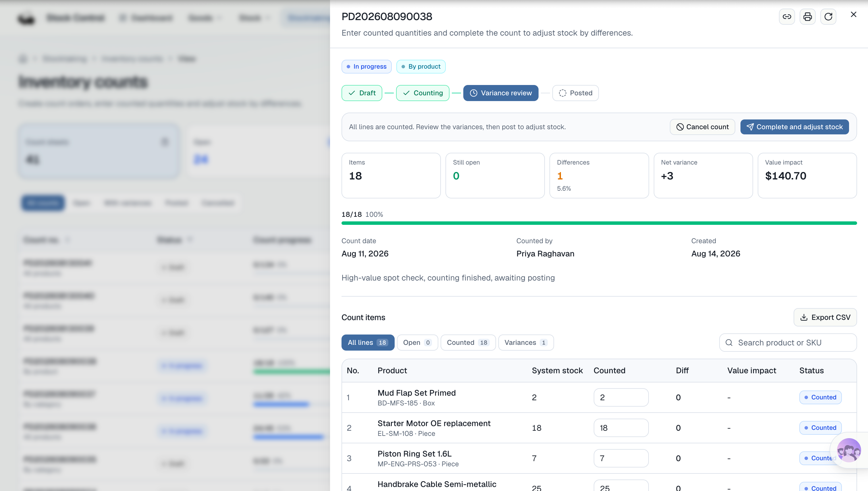
Task: Edit counted quantity for Piston Ring Set 1.6L
Action: click(621, 458)
